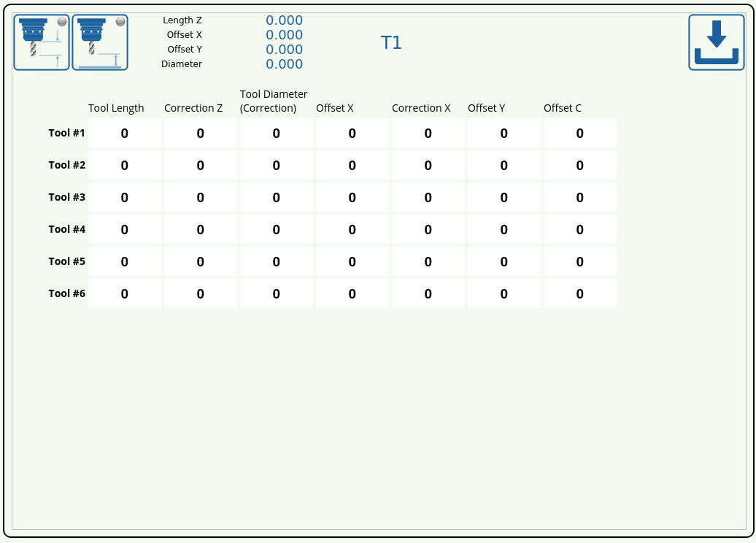The width and height of the screenshot is (756, 543).
Task: Click Tool #1 Offset Y cell
Action: 504,133
